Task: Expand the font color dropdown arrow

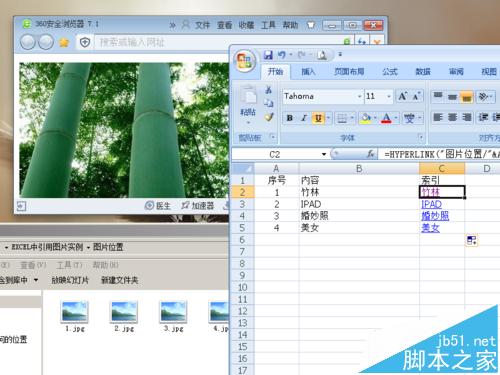Action: pos(396,118)
